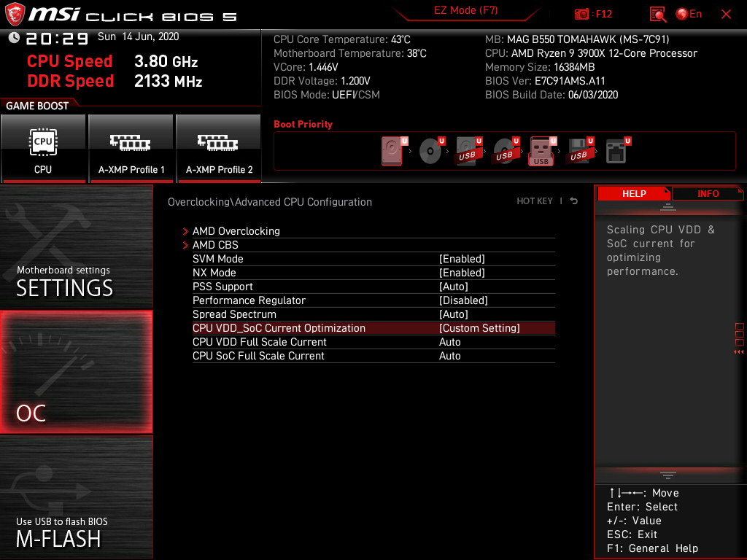Image resolution: width=747 pixels, height=560 pixels.
Task: Select the optical disc boot priority icon
Action: point(432,151)
